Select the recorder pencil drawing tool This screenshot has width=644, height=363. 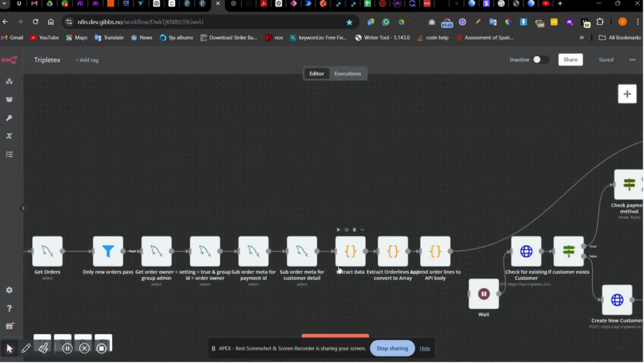(x=26, y=349)
